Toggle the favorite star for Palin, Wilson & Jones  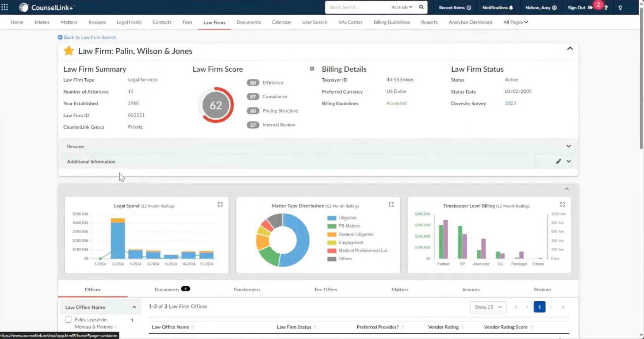tap(69, 51)
